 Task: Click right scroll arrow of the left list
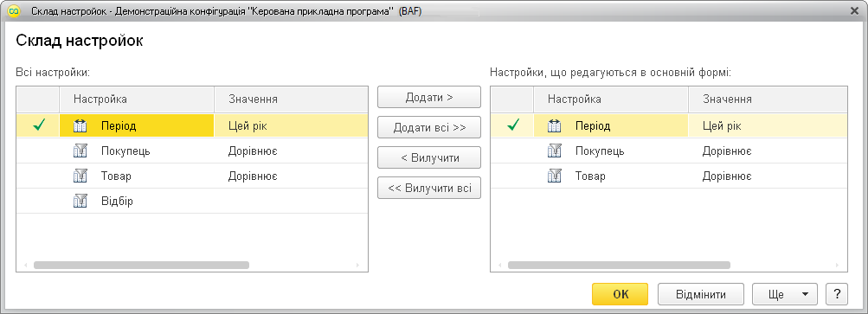358,266
